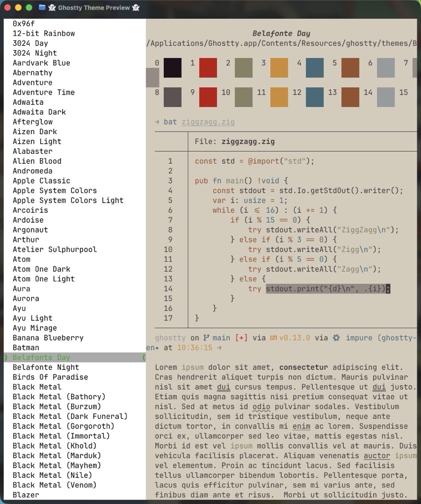Select Black Metal (Venom) theme

pos(54,485)
